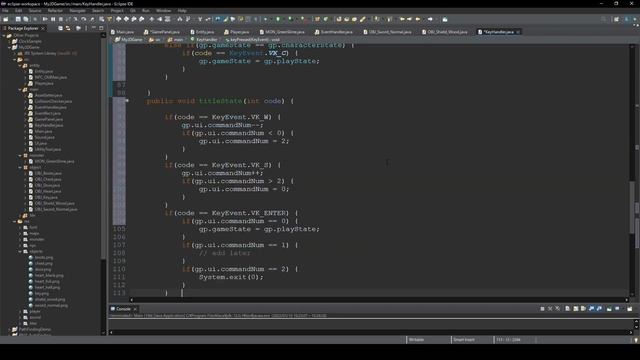Maximize the Package Explorer view
Image resolution: width=640 pixels, height=360 pixels.
coord(101,28)
